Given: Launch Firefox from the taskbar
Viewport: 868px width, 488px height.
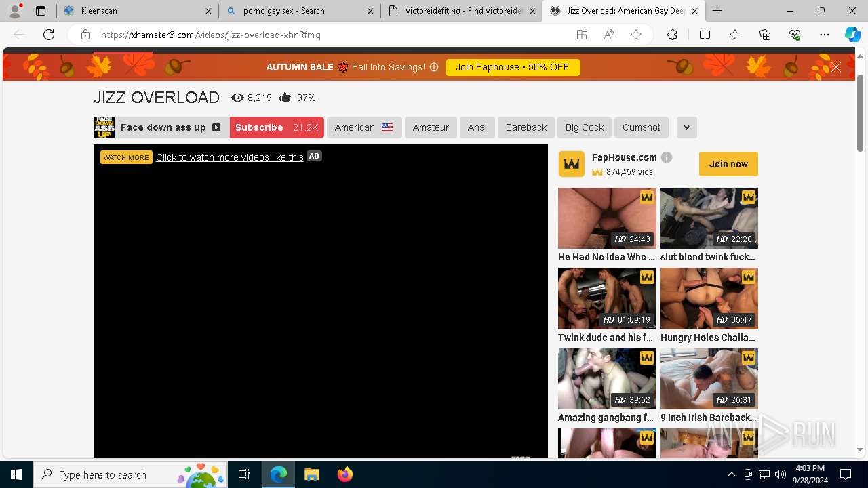Looking at the screenshot, I should click(344, 474).
